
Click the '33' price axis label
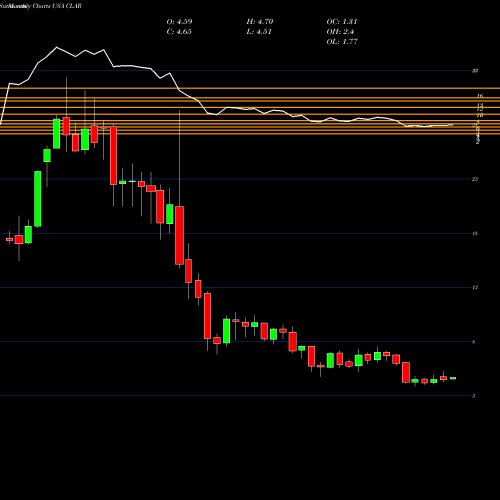click(x=475, y=71)
